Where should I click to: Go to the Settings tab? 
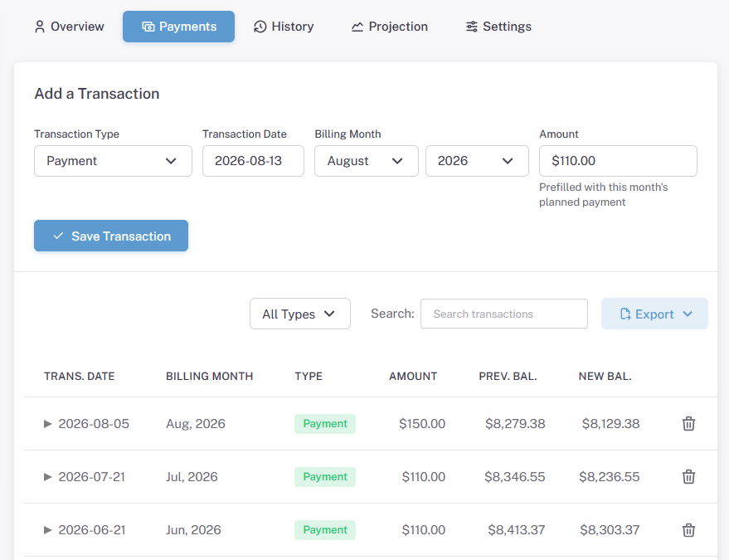click(x=498, y=27)
